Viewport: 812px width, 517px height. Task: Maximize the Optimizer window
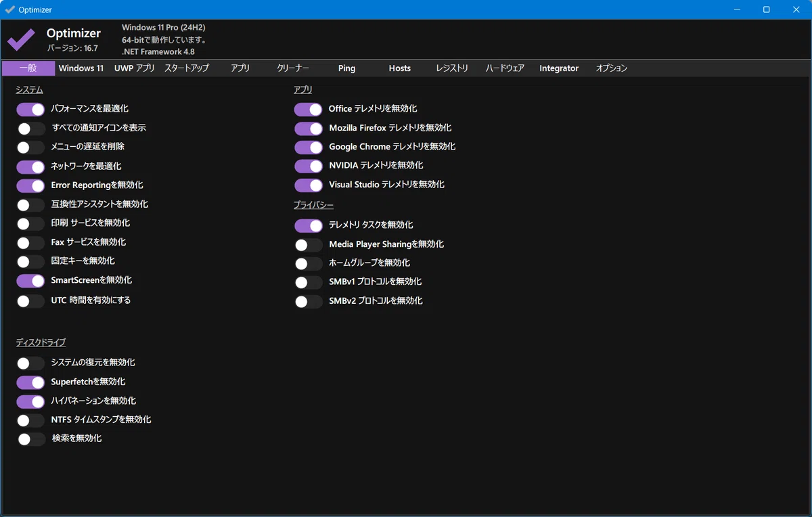pos(766,9)
